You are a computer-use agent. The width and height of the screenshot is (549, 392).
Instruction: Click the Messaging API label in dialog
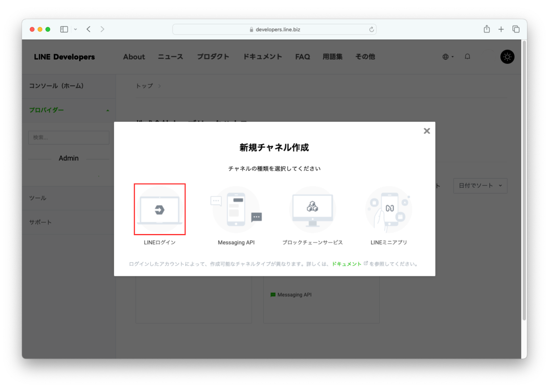[236, 243]
